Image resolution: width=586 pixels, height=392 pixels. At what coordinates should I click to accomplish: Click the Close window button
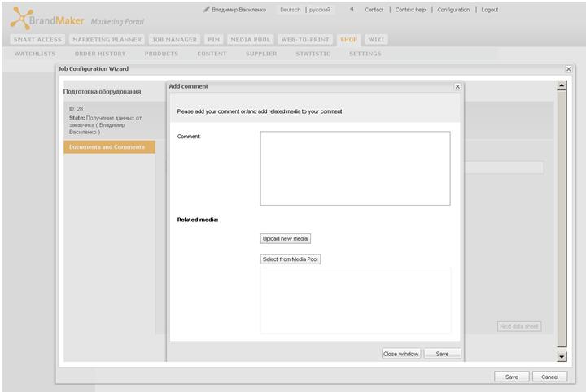[401, 354]
